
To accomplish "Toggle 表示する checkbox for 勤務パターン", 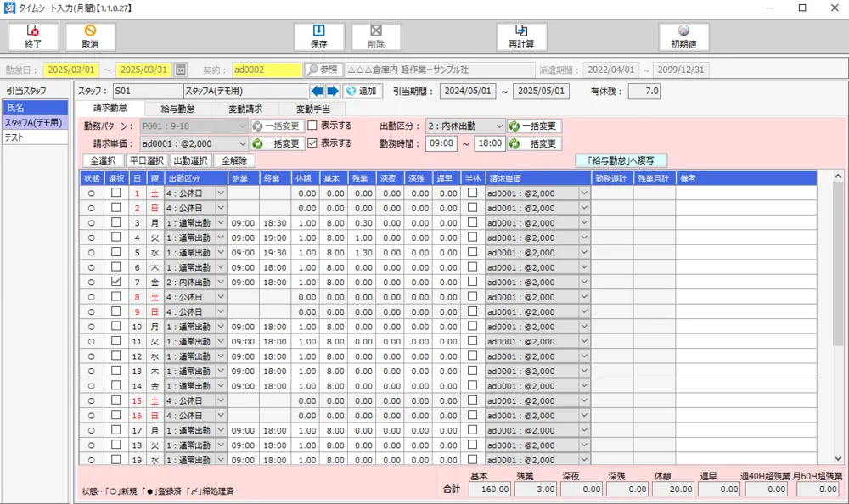I will (312, 126).
